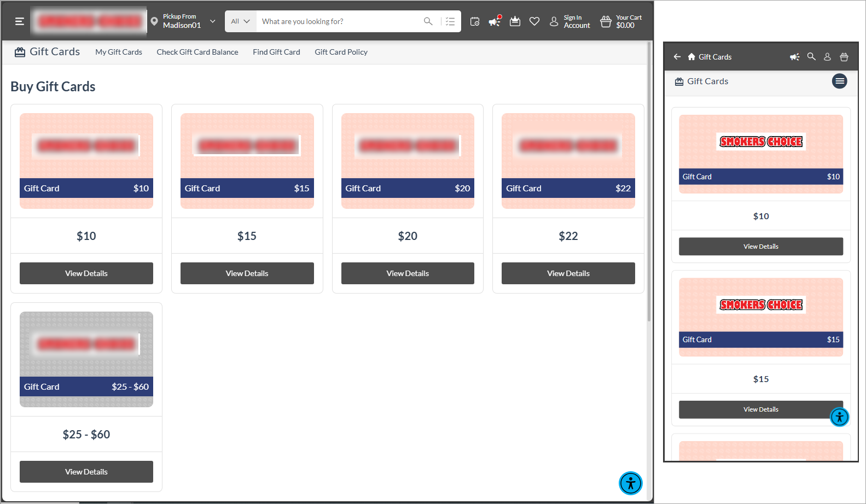Click the $15 gift card image on desktop
This screenshot has height=504, width=866.
click(247, 161)
